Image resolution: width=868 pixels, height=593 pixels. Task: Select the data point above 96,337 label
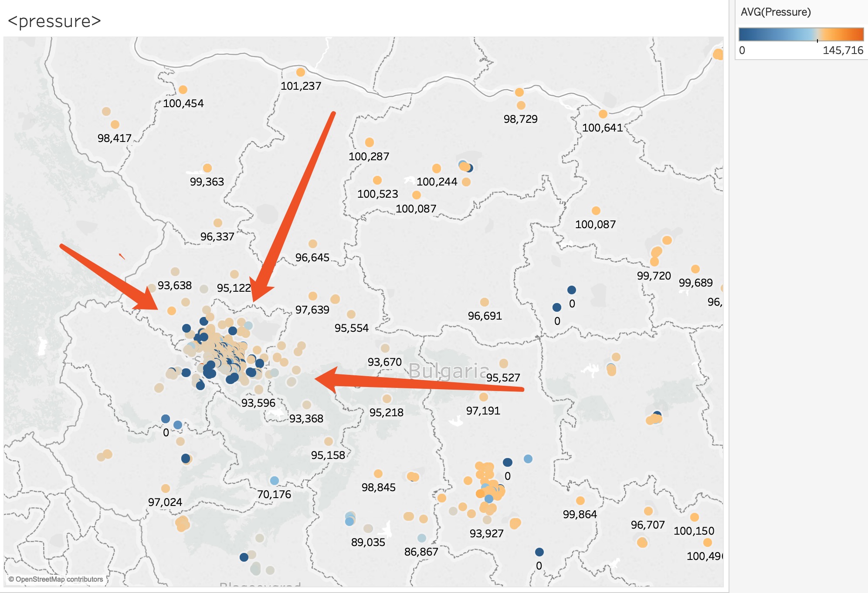(x=218, y=223)
